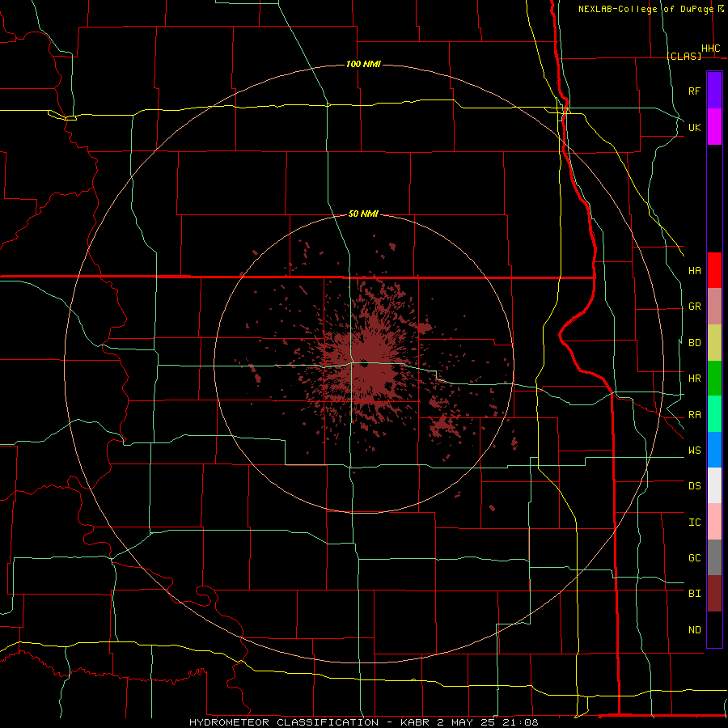Click the BD legend label
The width and height of the screenshot is (728, 728).
694,343
